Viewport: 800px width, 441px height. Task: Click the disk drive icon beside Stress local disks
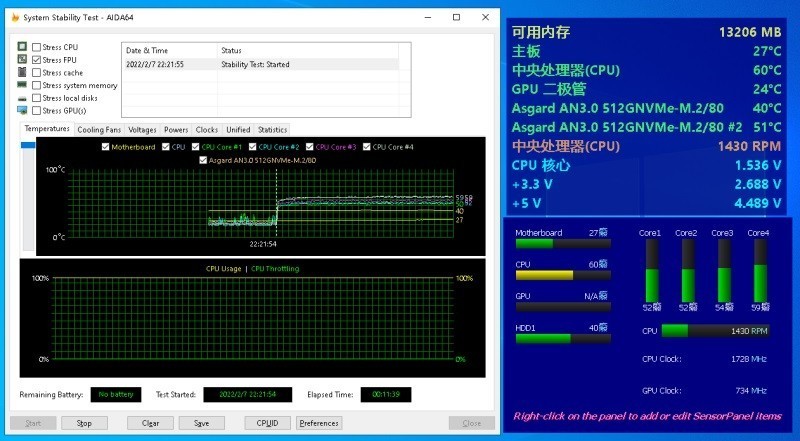(22, 98)
